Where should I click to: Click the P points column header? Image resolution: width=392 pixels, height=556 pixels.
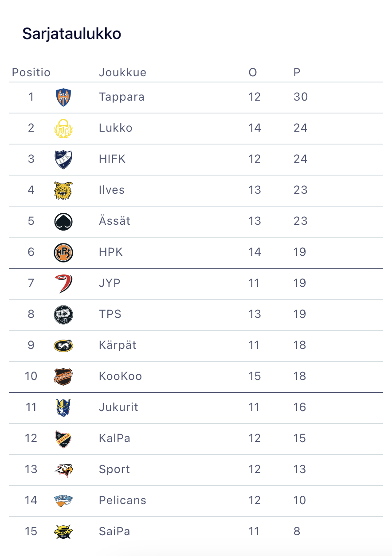(x=297, y=72)
